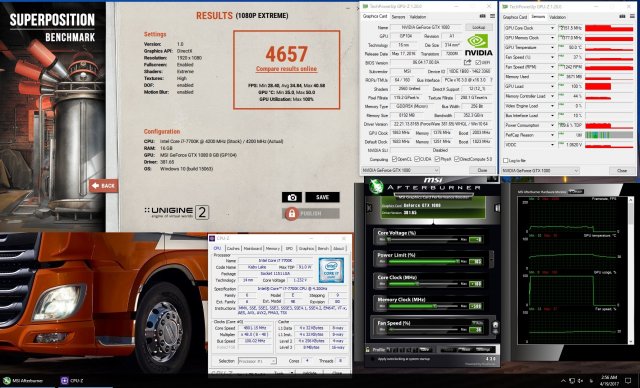
Task: Open the hamburger menu in GPU-Z Sensors window
Action: (x=632, y=17)
